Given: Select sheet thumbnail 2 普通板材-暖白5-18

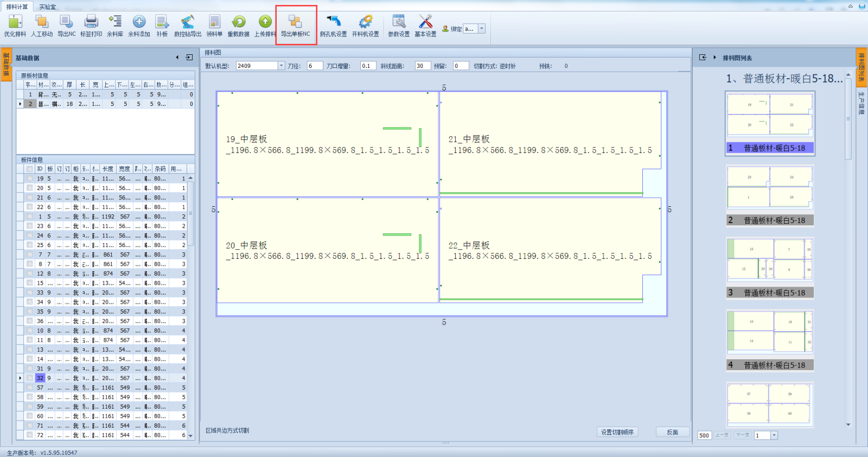Looking at the screenshot, I should tap(770, 195).
